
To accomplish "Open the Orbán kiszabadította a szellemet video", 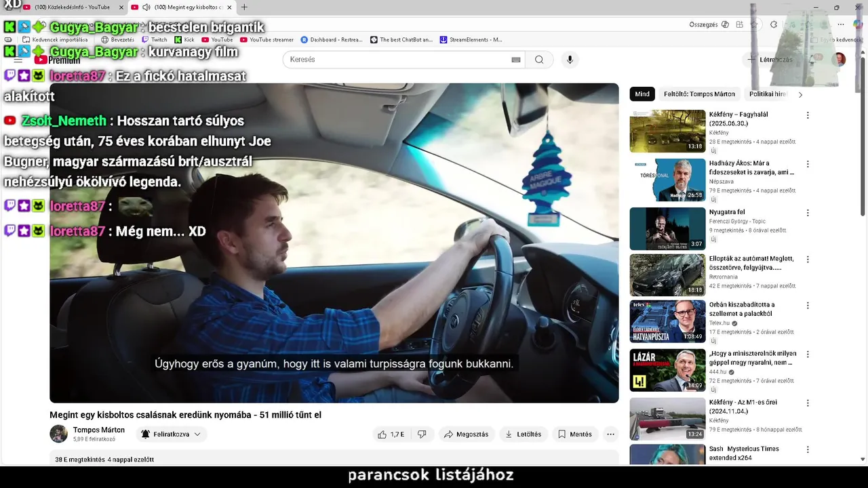I will coord(667,321).
